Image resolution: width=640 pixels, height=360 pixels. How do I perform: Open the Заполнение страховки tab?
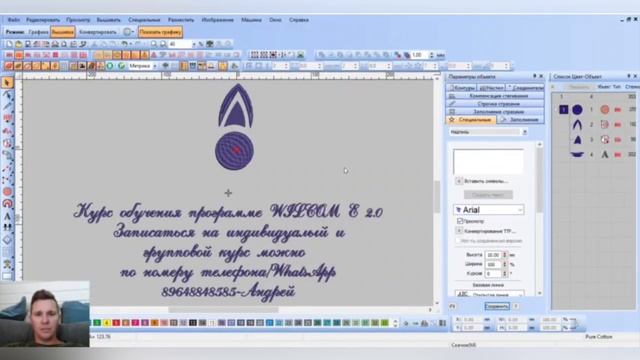(495, 111)
